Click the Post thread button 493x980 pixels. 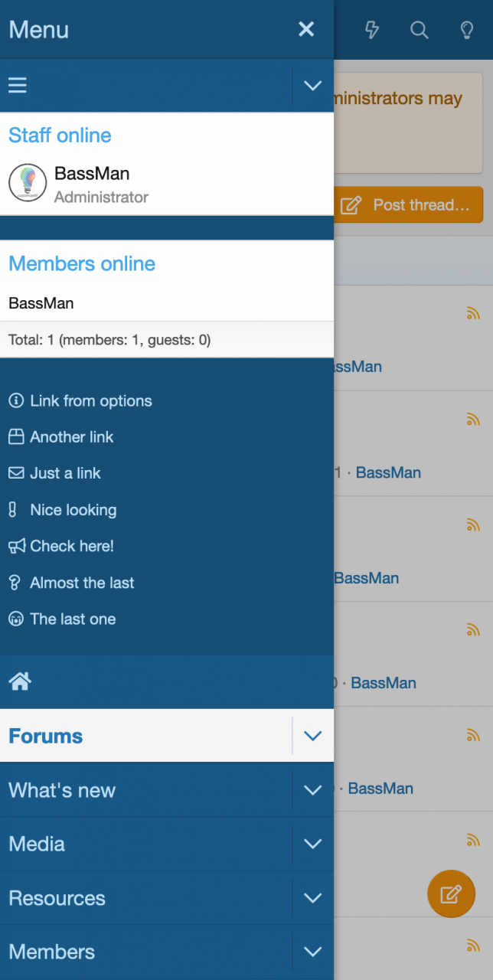click(409, 205)
